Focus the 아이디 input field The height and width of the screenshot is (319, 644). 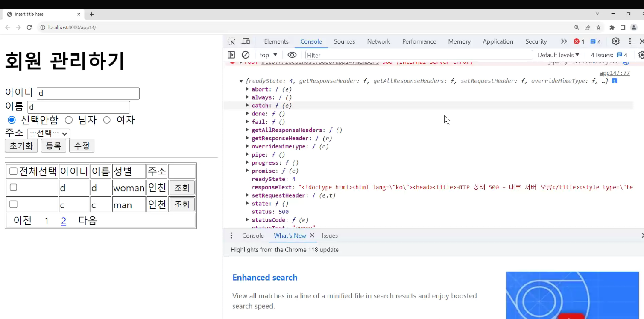tap(88, 93)
